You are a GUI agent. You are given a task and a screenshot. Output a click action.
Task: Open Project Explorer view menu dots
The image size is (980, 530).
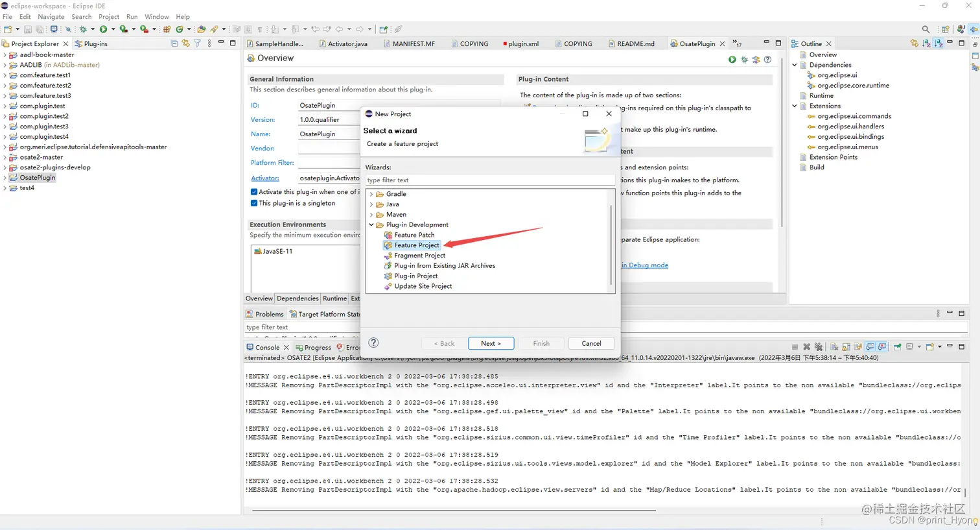209,43
